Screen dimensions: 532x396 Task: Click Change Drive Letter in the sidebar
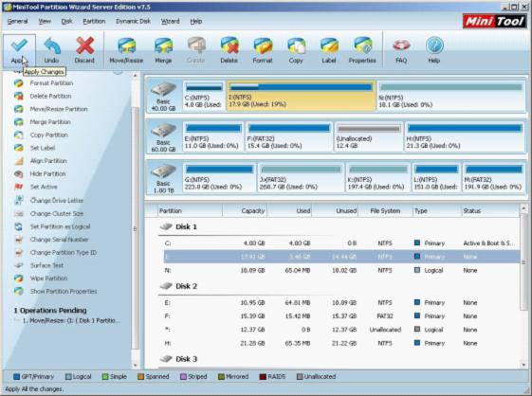[x=57, y=201]
